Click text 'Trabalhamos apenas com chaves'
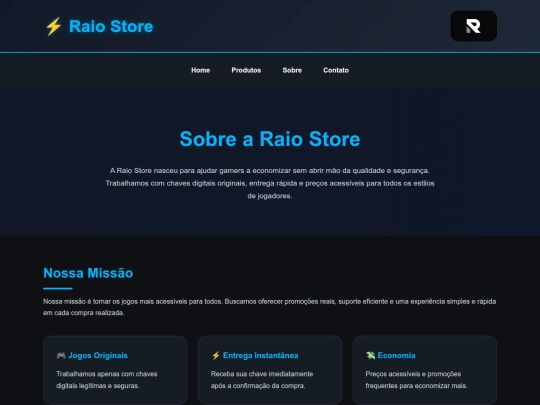Image resolution: width=540 pixels, height=405 pixels. click(107, 374)
